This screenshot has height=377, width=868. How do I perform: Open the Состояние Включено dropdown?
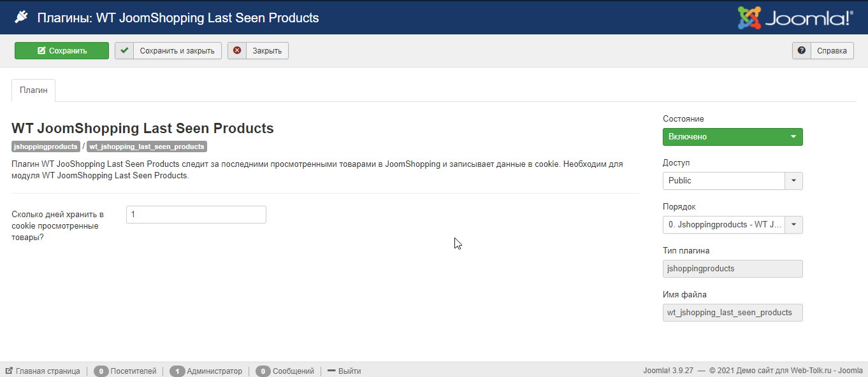(732, 137)
